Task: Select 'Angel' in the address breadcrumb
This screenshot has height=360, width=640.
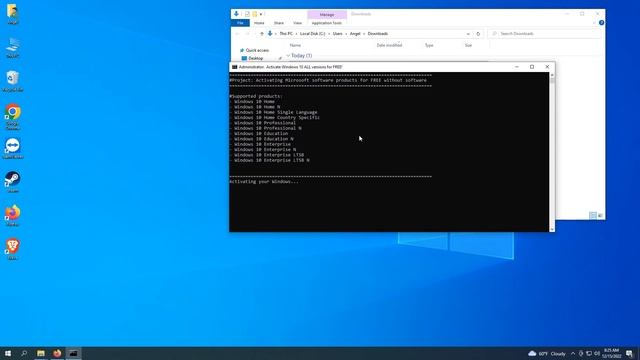Action: coord(355,33)
